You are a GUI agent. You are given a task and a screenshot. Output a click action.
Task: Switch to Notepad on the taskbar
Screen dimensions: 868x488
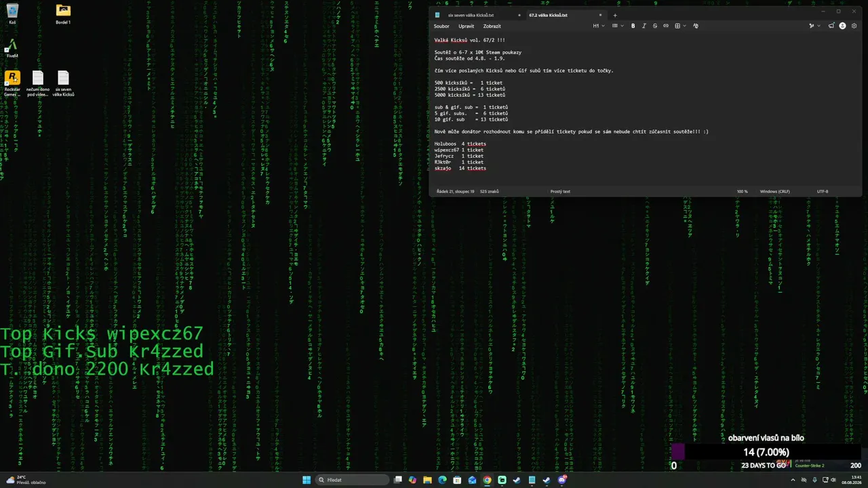pyautogui.click(x=532, y=480)
